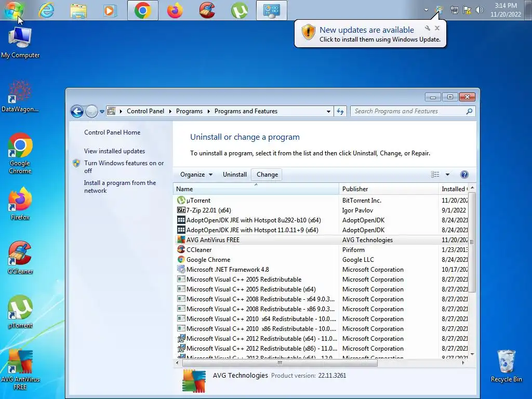Click the Change button
This screenshot has width=532, height=399.
267,175
